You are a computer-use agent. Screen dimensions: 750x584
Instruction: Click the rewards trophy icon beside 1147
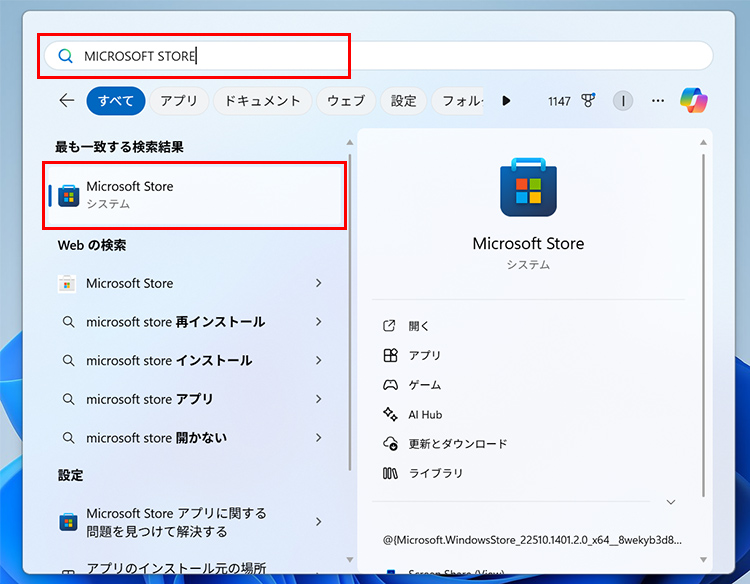(589, 101)
